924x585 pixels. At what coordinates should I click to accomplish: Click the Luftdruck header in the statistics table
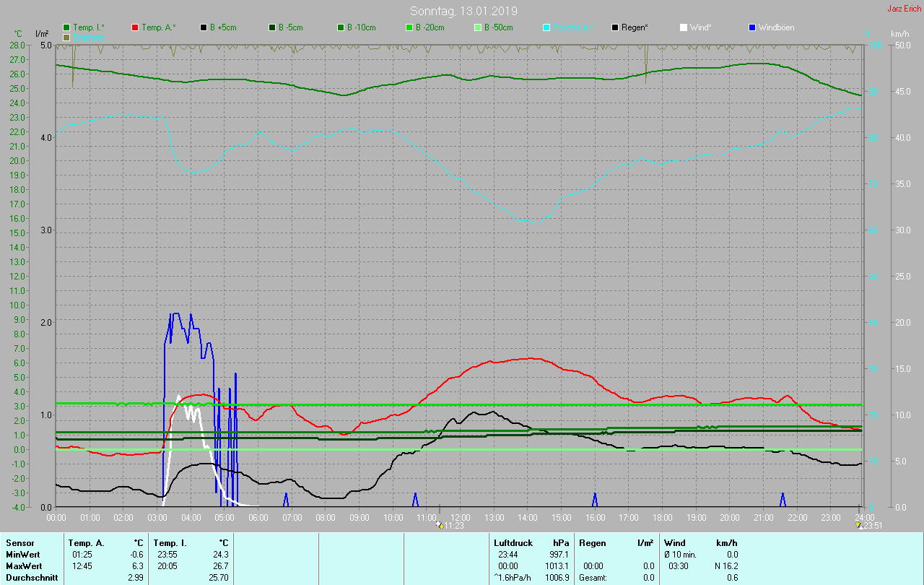(x=513, y=542)
